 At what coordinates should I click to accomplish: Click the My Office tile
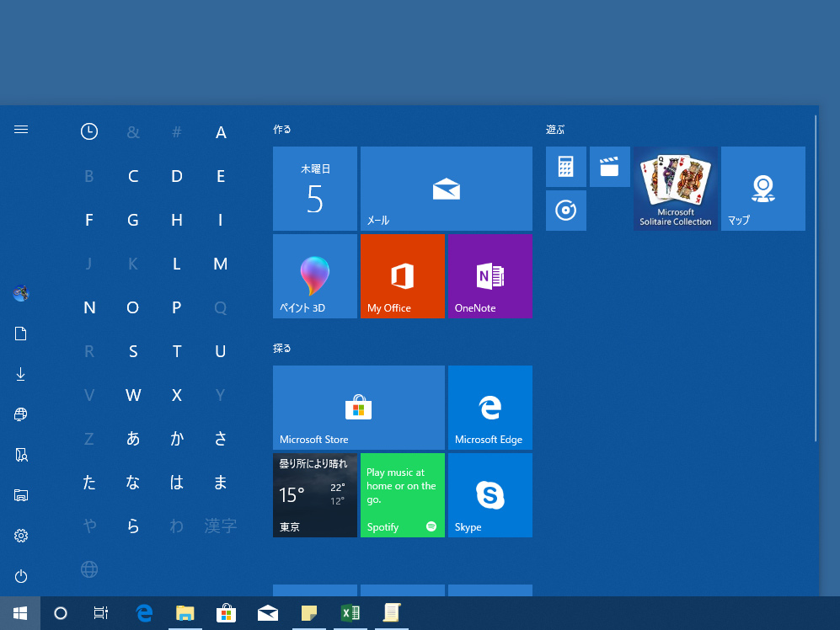402,276
